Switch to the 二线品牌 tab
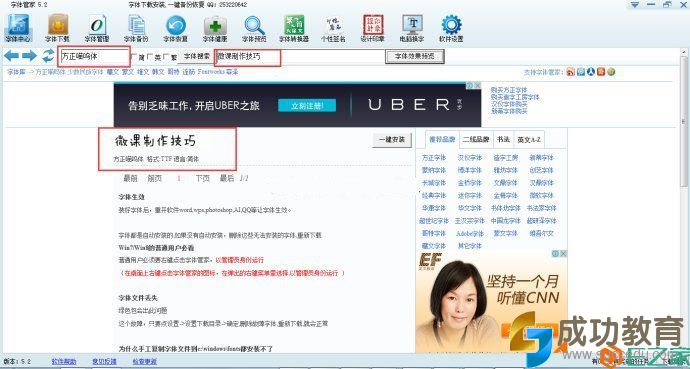The height and width of the screenshot is (369, 690). pyautogui.click(x=476, y=140)
